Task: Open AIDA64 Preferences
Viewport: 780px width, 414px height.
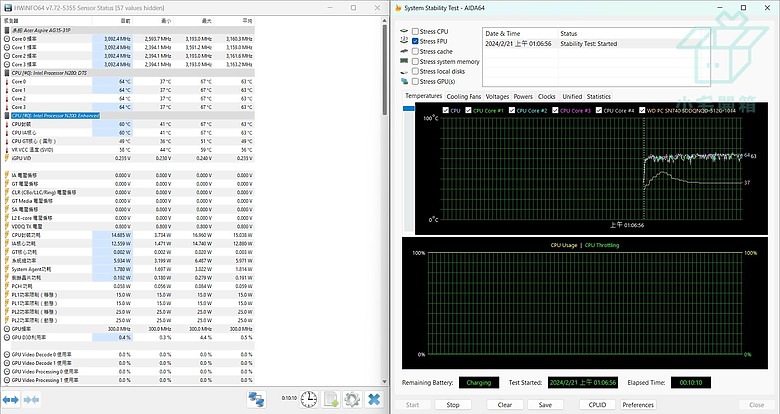Action: pos(638,405)
